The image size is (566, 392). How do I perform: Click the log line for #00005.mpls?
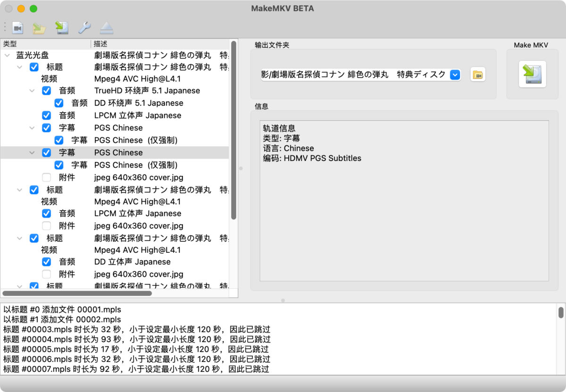tap(136, 349)
